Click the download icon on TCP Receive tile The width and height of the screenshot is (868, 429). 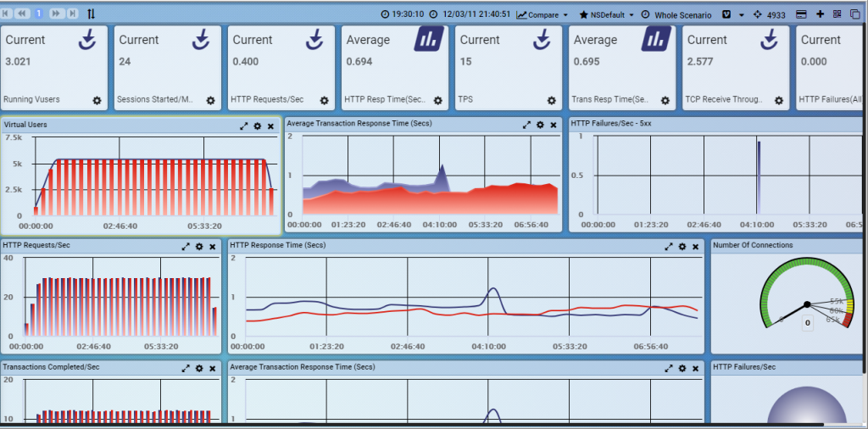coord(770,39)
